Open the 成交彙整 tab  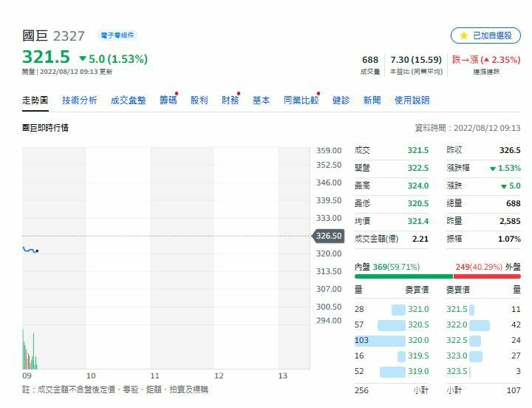coord(129,101)
